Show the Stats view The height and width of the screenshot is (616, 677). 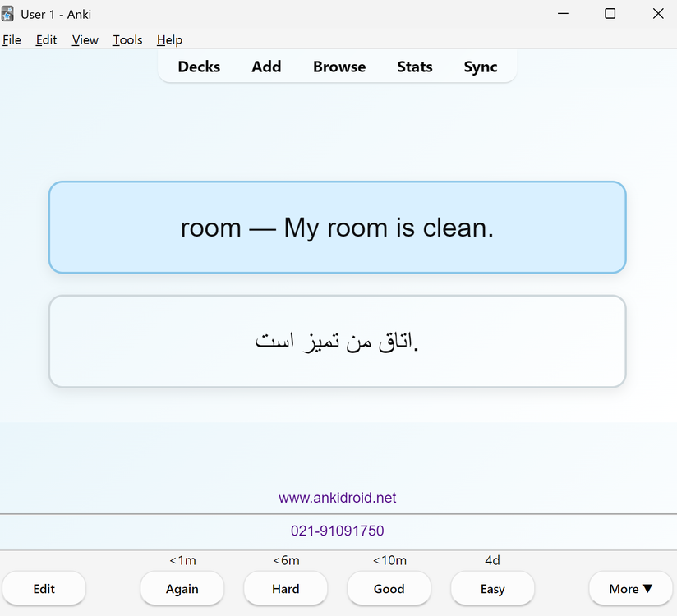point(414,67)
